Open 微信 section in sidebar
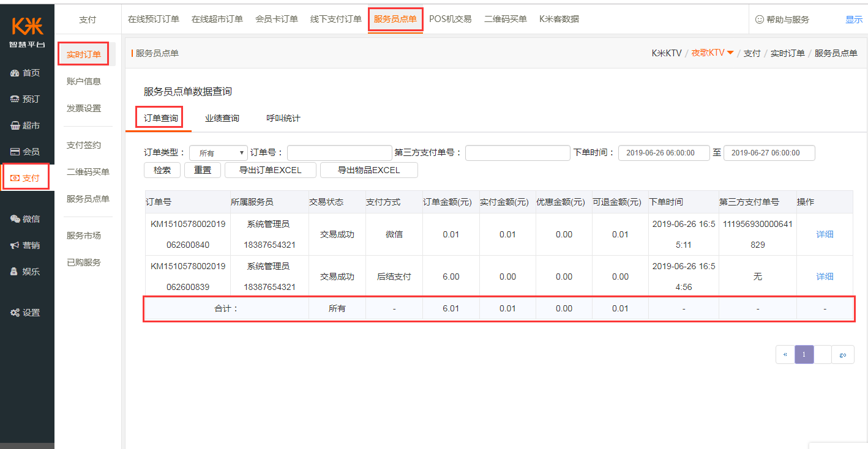 coord(26,219)
